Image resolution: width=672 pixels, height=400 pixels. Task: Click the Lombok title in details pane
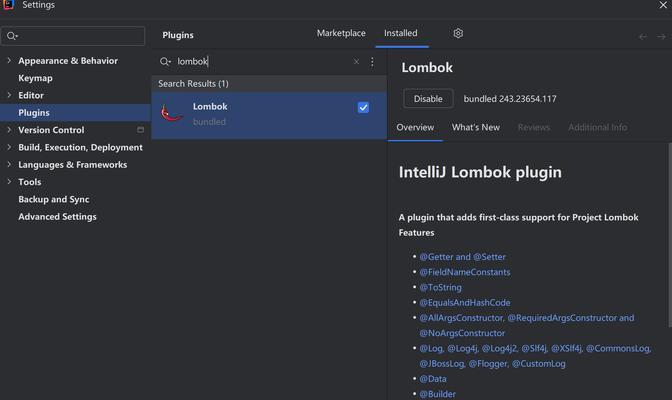coord(427,67)
